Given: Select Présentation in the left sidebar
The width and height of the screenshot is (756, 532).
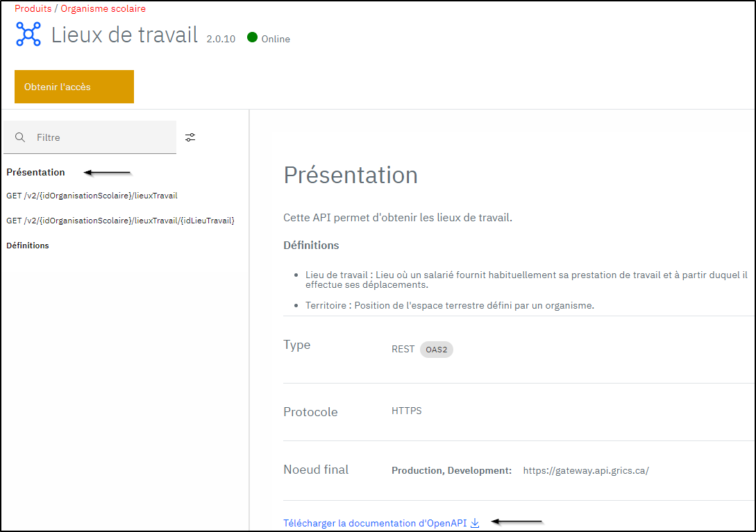Looking at the screenshot, I should tap(35, 172).
